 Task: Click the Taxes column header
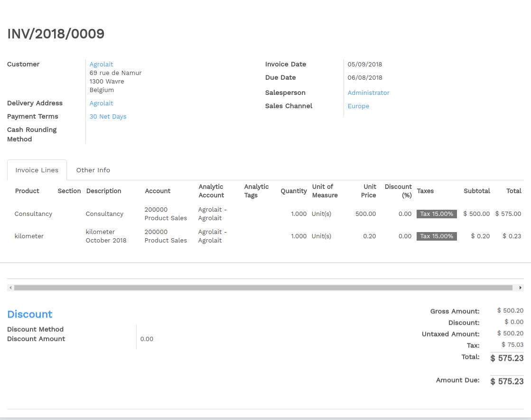click(425, 191)
